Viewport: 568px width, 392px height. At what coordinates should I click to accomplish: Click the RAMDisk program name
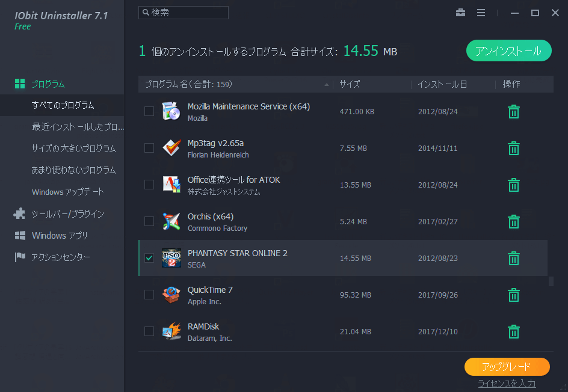click(203, 326)
